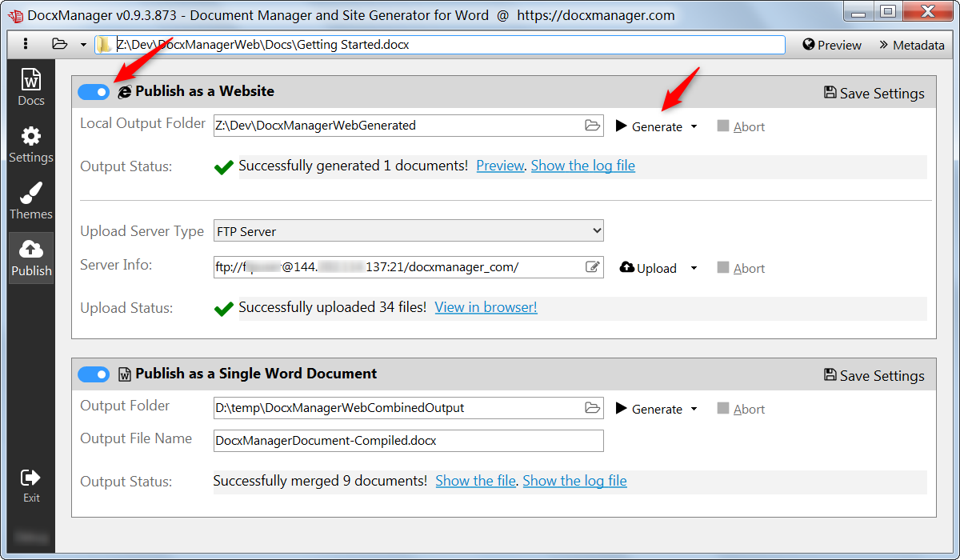This screenshot has width=960, height=560.
Task: Upload the site to the FTP server
Action: tap(649, 268)
